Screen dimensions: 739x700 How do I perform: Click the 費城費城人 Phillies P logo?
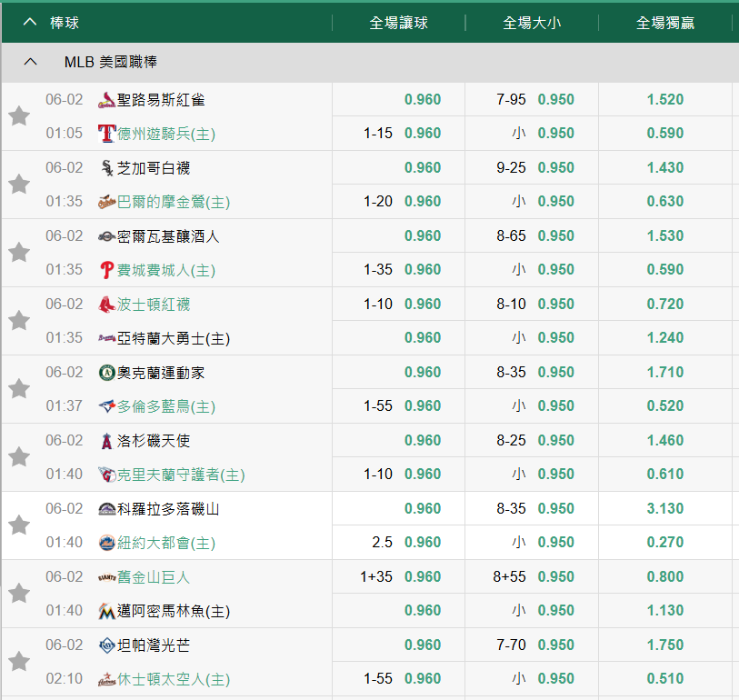pyautogui.click(x=107, y=270)
